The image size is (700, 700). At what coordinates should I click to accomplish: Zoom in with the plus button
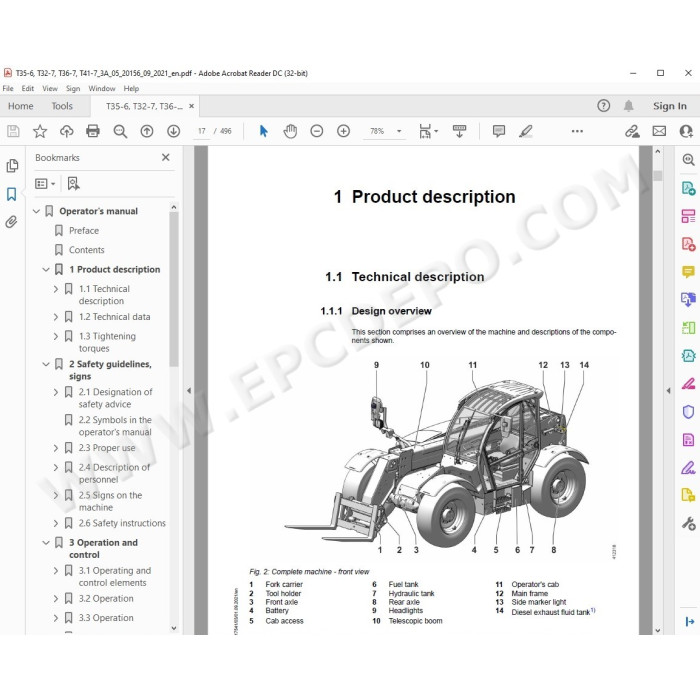click(343, 131)
